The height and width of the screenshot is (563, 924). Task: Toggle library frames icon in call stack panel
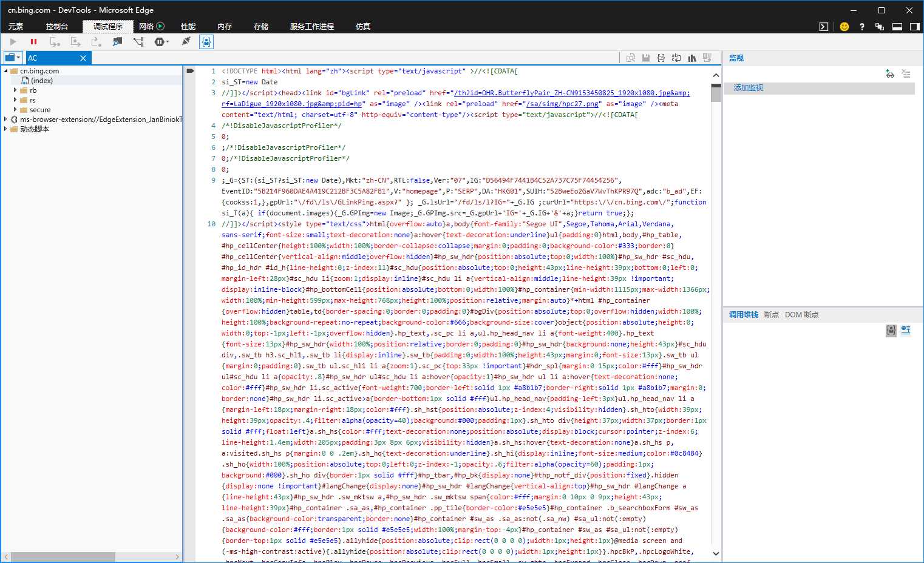point(891,330)
